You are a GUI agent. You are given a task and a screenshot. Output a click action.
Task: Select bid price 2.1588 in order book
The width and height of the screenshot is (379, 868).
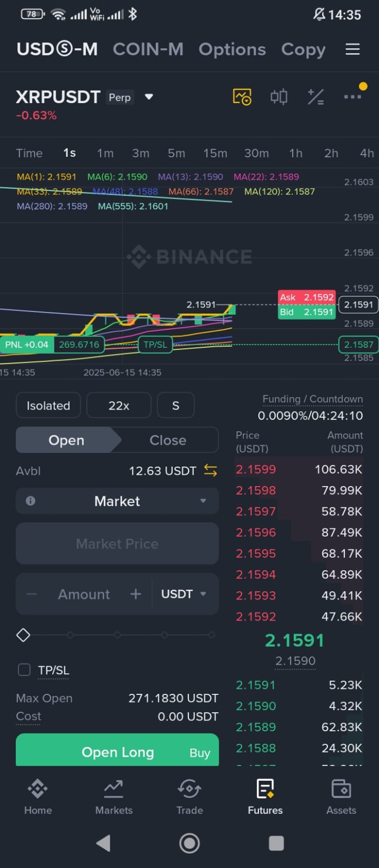pyautogui.click(x=256, y=748)
